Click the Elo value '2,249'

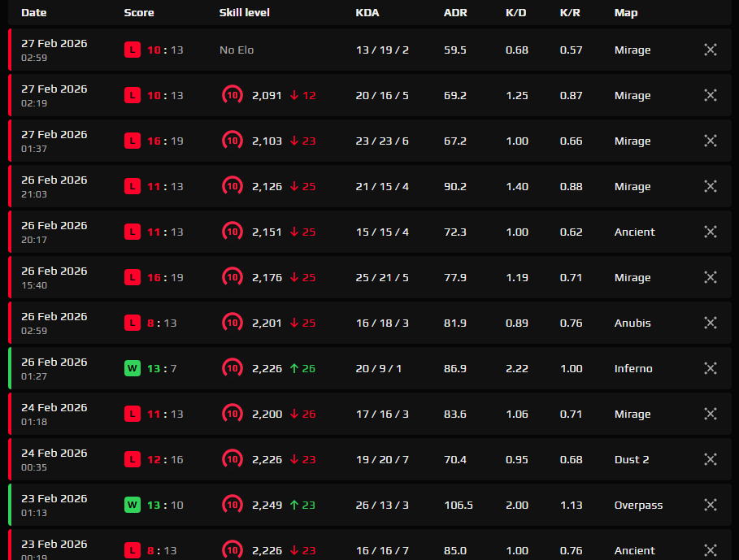click(267, 505)
